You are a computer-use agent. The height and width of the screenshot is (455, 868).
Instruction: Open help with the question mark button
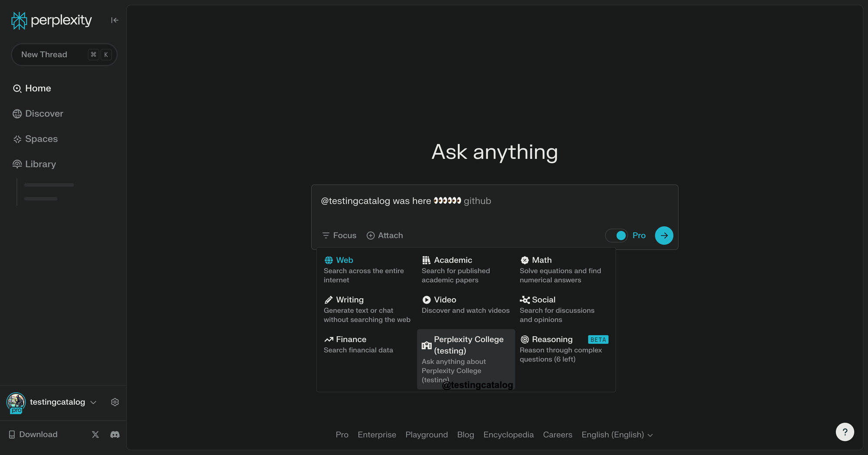click(845, 432)
